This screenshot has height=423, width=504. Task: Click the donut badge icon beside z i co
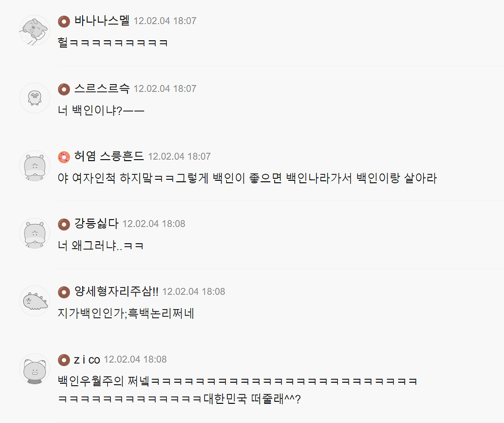click(64, 360)
